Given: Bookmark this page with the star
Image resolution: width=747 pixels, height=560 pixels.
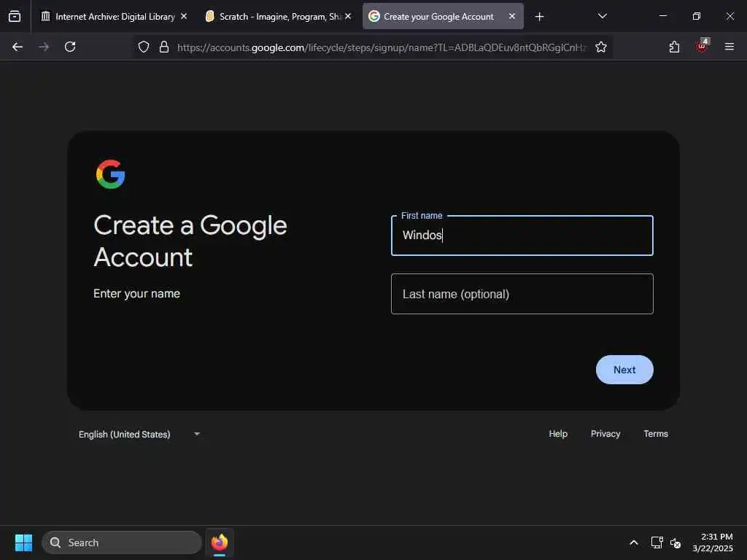Looking at the screenshot, I should 601,47.
